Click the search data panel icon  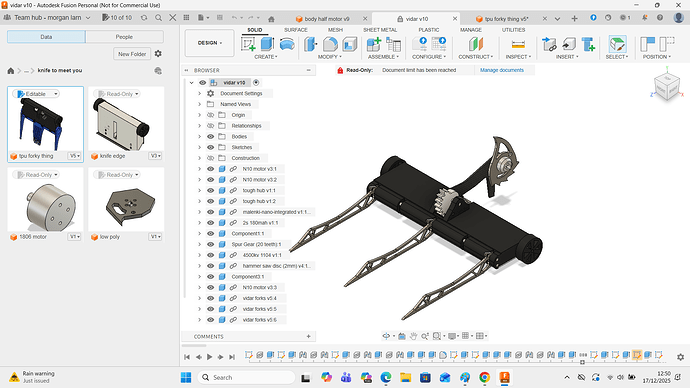158,18
